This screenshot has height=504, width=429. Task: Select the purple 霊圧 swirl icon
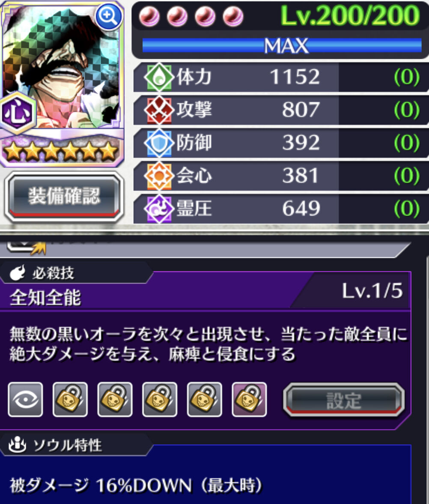click(159, 209)
